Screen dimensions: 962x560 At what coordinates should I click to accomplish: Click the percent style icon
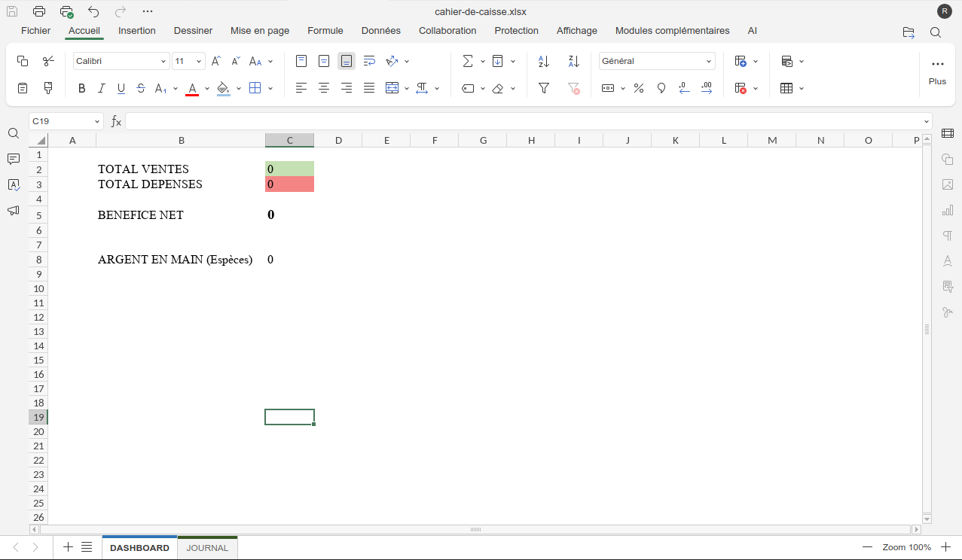click(639, 88)
